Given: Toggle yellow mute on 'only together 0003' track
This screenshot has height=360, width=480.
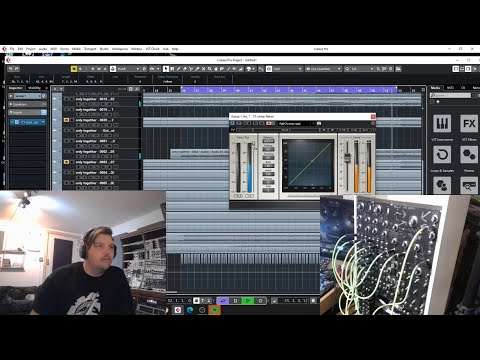Looking at the screenshot, I should tap(66, 162).
